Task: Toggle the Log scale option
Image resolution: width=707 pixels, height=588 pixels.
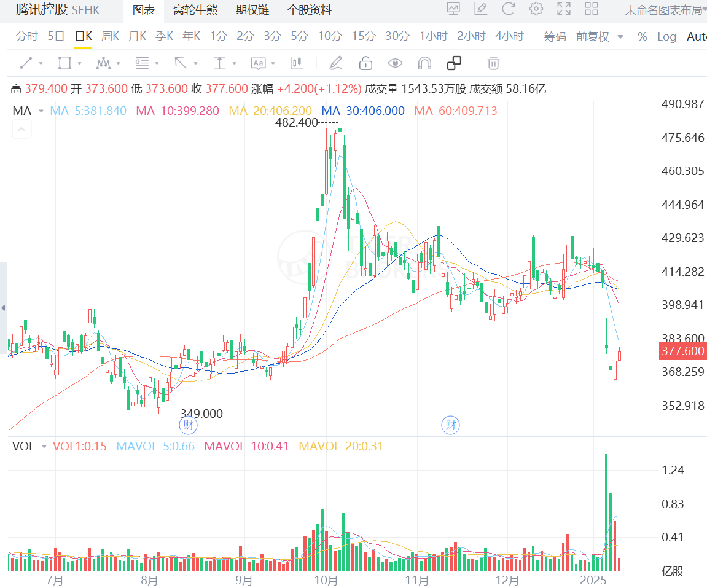Action: pyautogui.click(x=666, y=36)
